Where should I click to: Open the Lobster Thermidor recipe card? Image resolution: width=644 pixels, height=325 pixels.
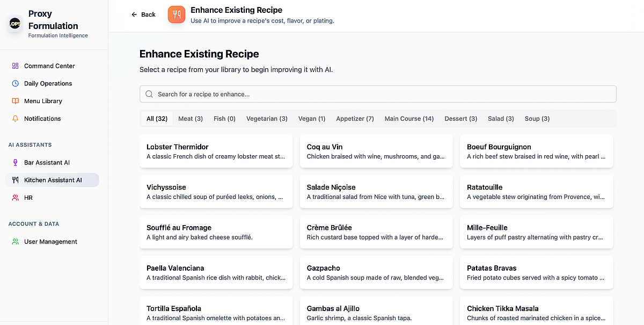click(216, 151)
